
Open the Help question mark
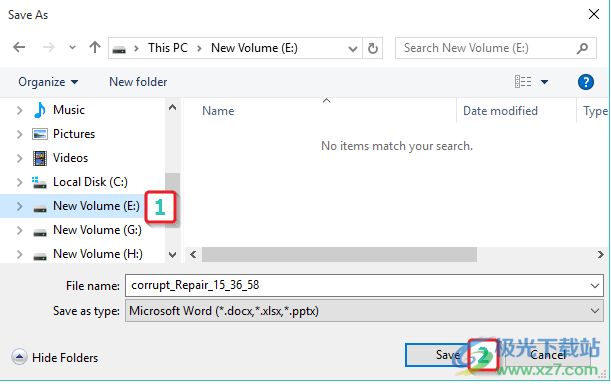[x=586, y=82]
